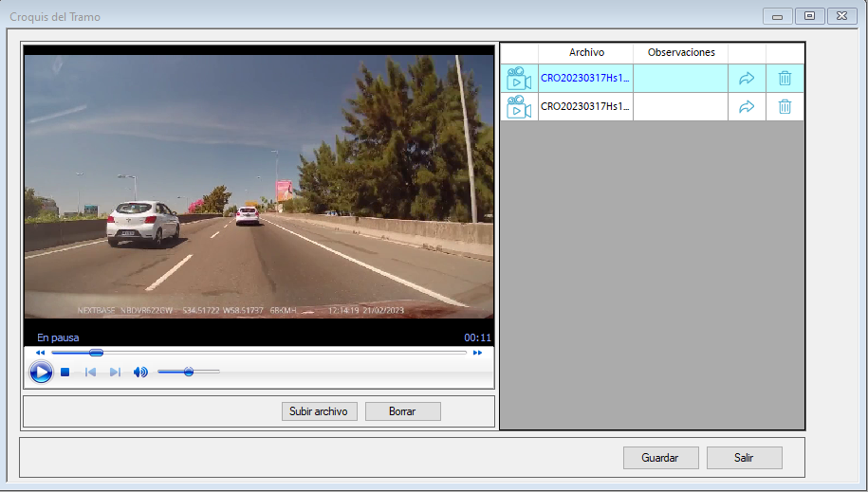Skip to previous track in player
Screen dimensions: 868x492
click(91, 372)
